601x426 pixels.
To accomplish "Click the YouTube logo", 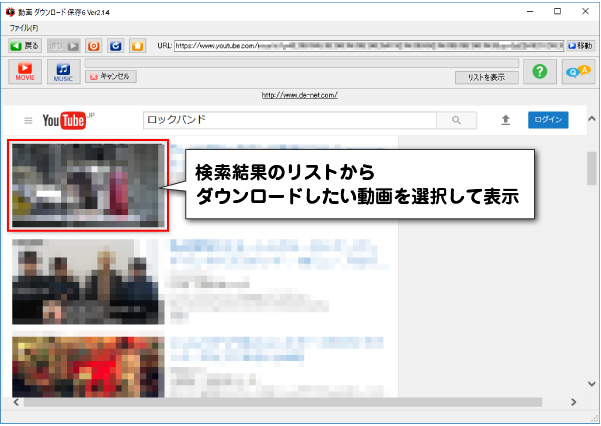I will point(68,120).
